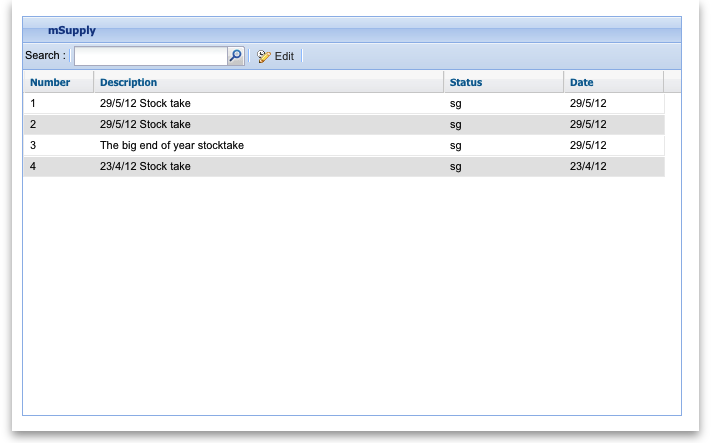
Task: Click the number 4 cell
Action: (33, 166)
